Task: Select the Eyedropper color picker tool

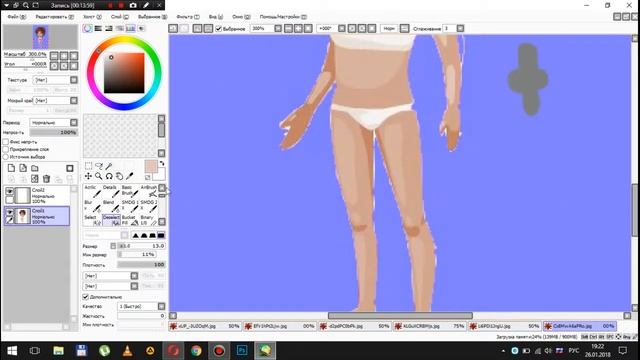Action: pos(130,176)
